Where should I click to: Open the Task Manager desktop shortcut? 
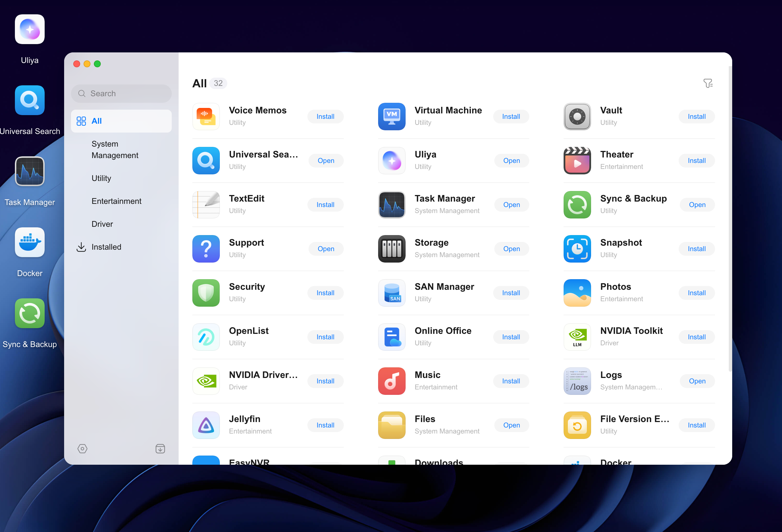(29, 171)
